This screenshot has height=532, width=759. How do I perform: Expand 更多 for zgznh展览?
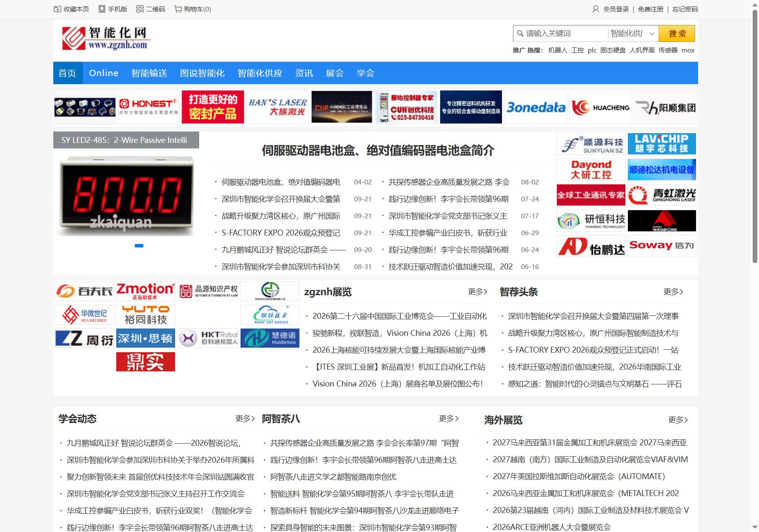[477, 291]
